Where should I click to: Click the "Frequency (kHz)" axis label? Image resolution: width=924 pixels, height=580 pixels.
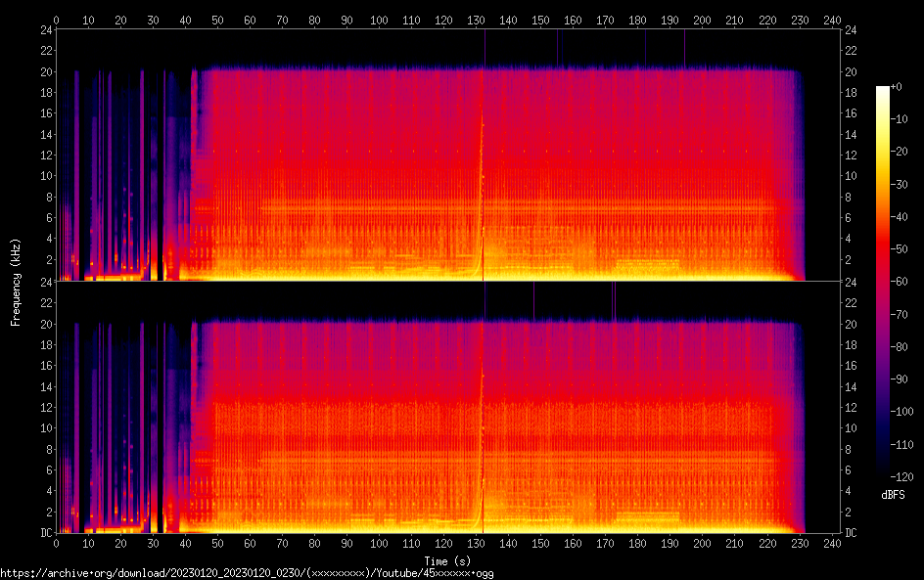[x=16, y=282]
